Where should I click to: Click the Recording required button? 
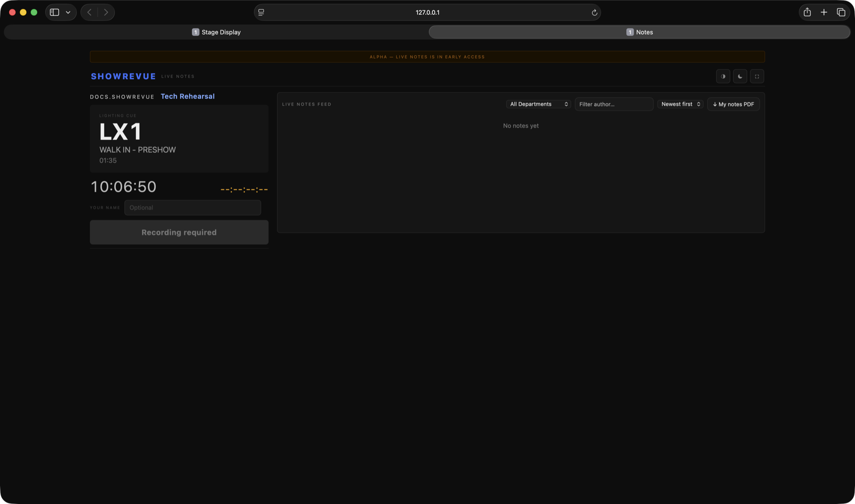pyautogui.click(x=179, y=232)
